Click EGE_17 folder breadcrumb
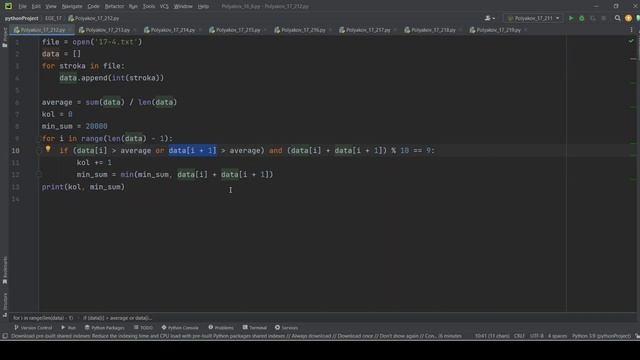 pyautogui.click(x=53, y=18)
